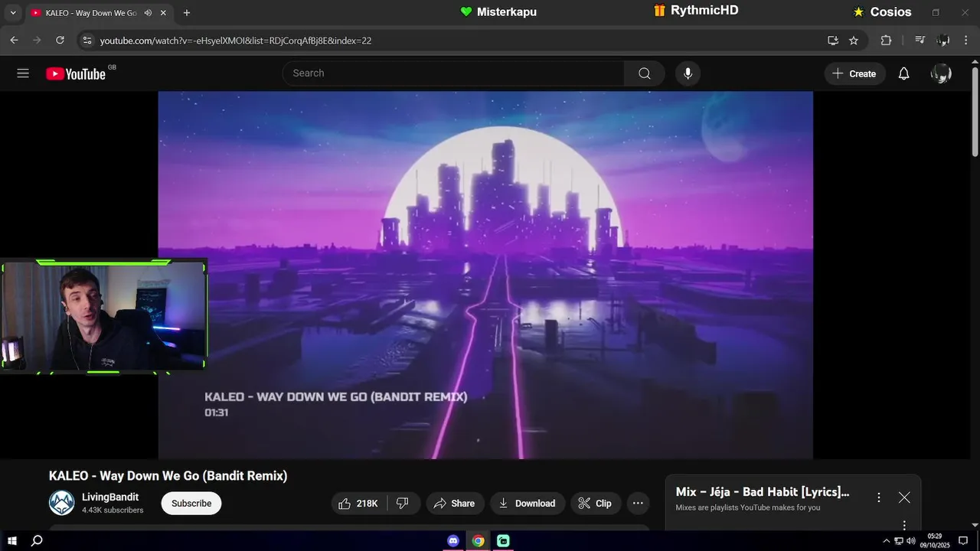Viewport: 980px width, 551px height.
Task: Open the YouTube account avatar menu
Action: pos(941,73)
